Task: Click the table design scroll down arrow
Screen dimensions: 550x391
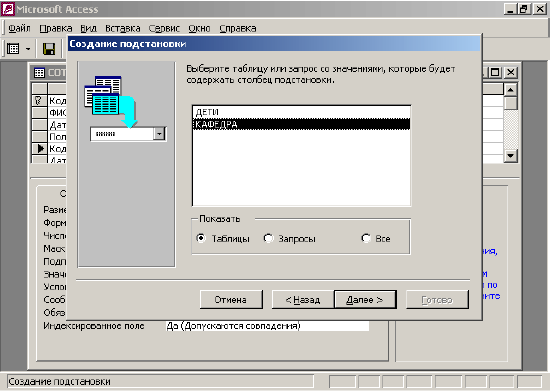Action: [510, 156]
